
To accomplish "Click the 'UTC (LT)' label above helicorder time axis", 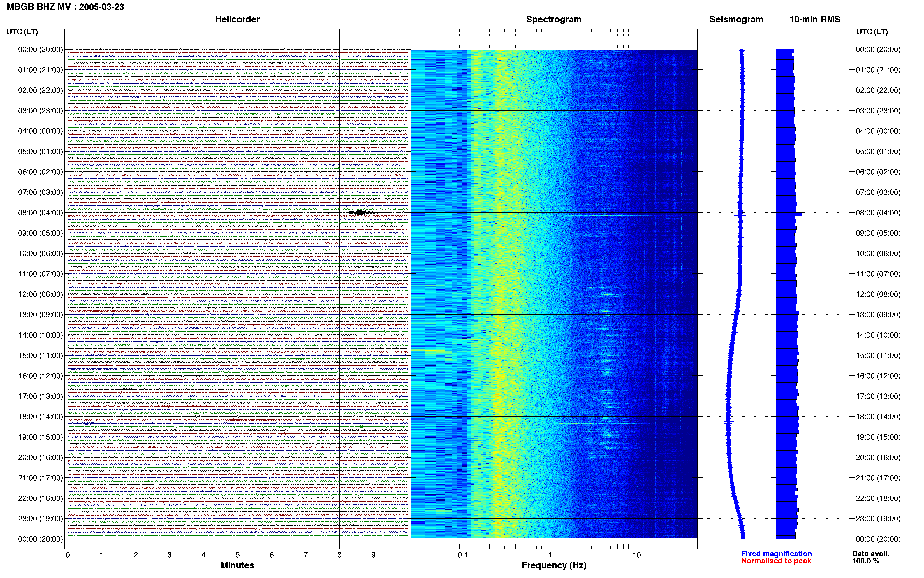I will click(22, 32).
